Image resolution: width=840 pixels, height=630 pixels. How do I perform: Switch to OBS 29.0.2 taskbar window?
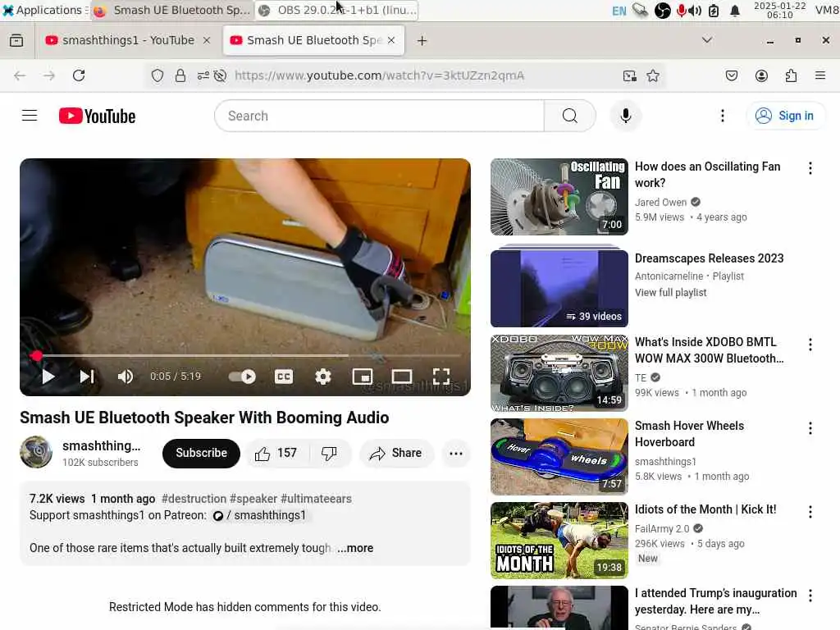[337, 10]
